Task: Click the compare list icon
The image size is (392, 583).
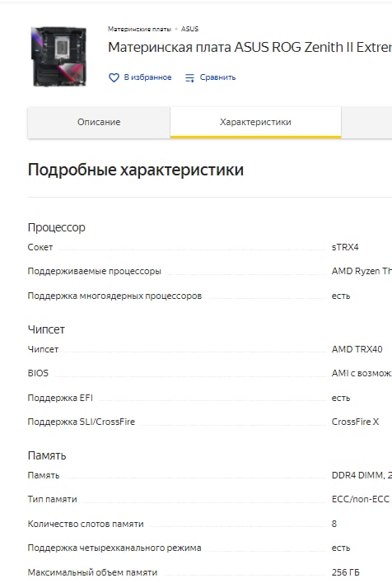Action: (x=189, y=77)
